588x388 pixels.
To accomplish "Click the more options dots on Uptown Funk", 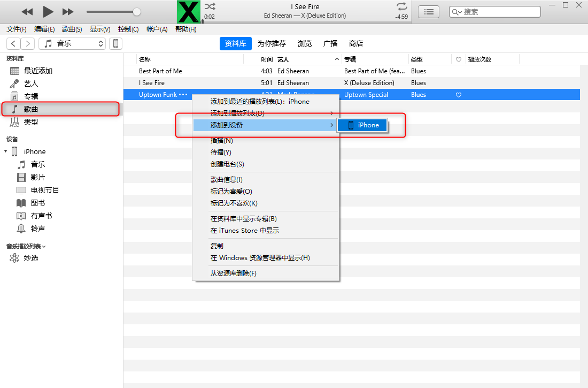I will [183, 95].
